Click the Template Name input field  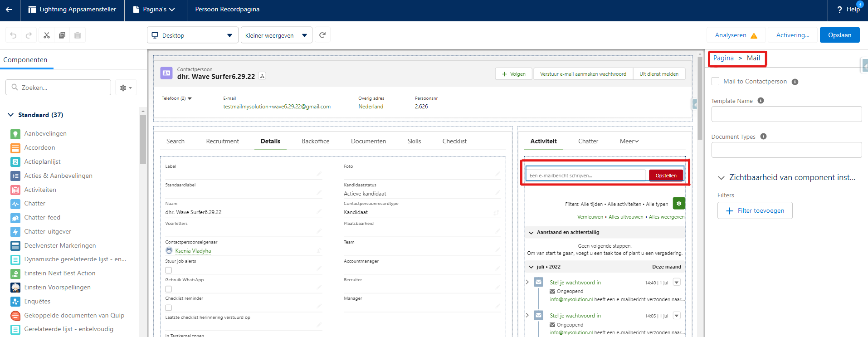(x=786, y=114)
